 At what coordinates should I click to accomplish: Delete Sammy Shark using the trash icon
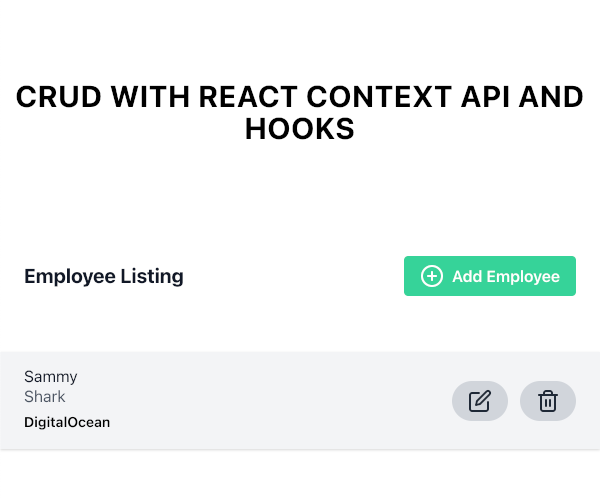click(548, 401)
